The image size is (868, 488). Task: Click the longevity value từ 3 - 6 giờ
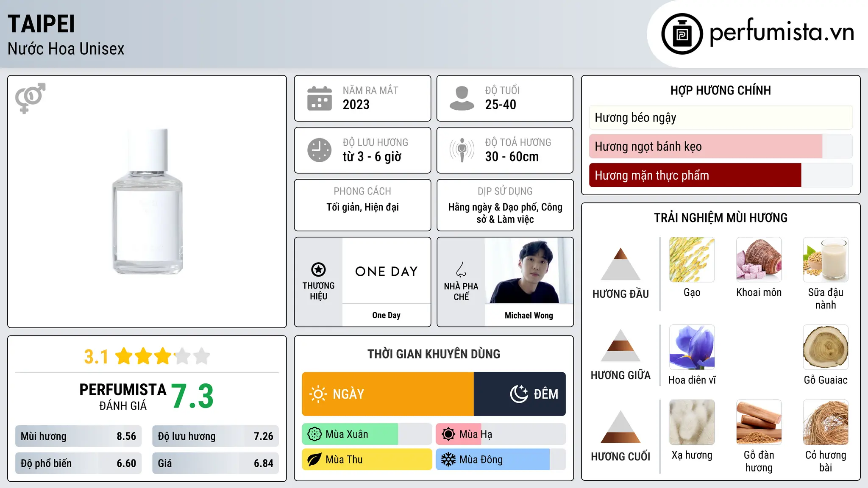pos(372,157)
